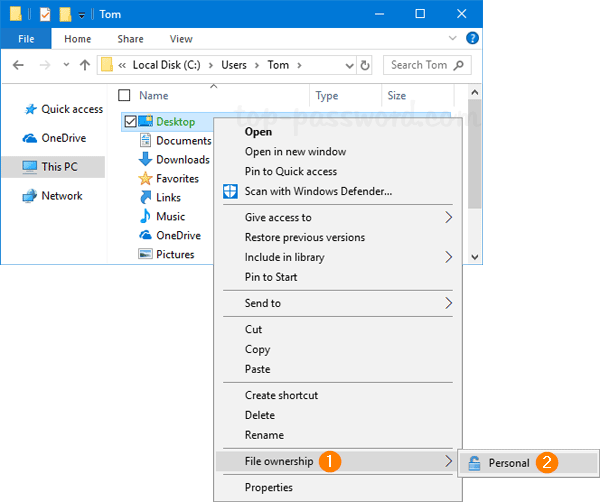Uncheck the Desktop folder checkbox

click(x=129, y=122)
